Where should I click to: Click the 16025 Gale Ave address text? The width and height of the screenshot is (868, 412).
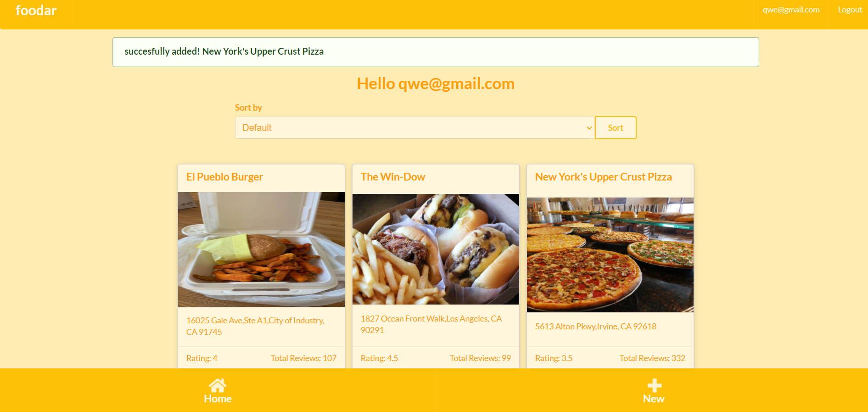point(255,326)
